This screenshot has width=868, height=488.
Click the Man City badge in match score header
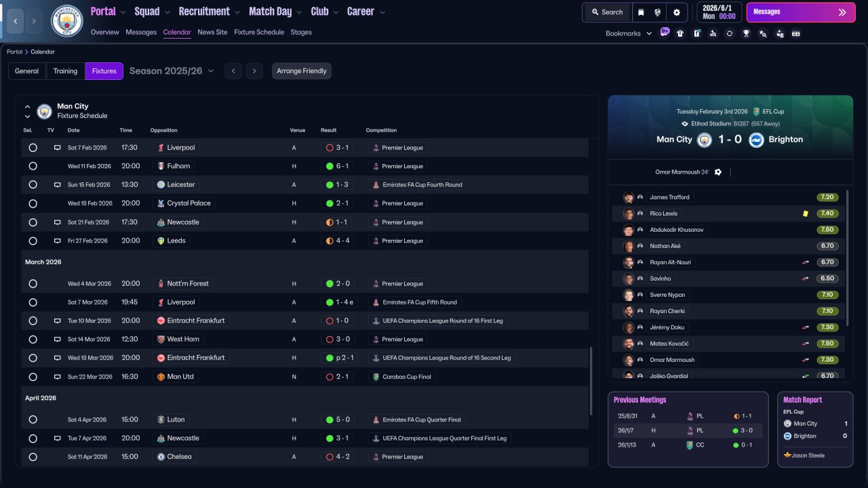705,140
